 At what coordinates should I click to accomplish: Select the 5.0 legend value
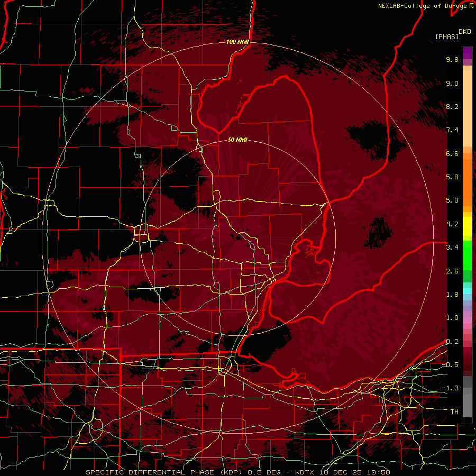(x=452, y=200)
